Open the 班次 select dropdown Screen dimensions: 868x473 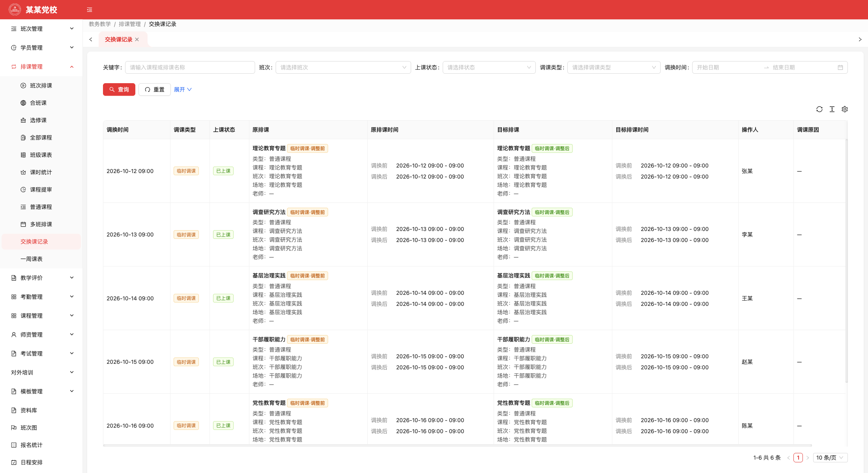click(343, 67)
